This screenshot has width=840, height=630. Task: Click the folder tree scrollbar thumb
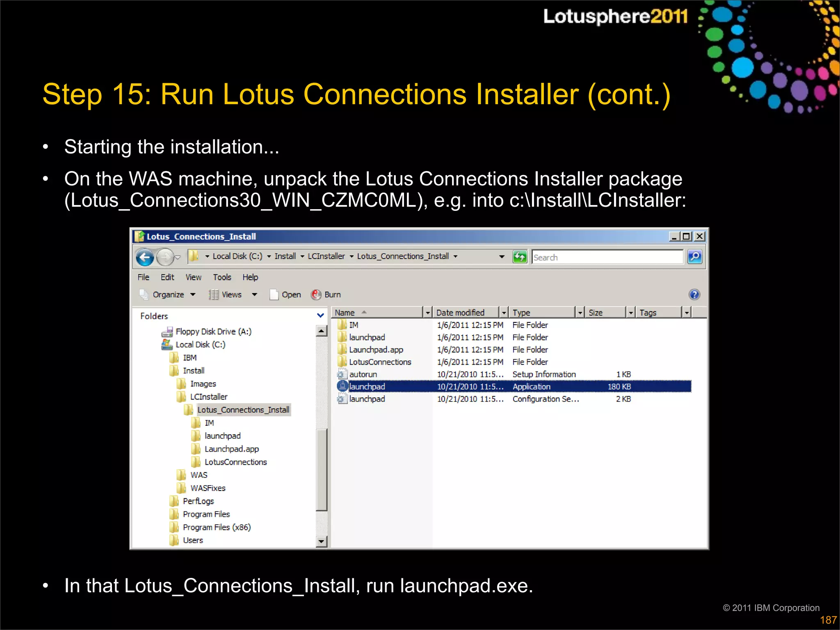pos(322,470)
